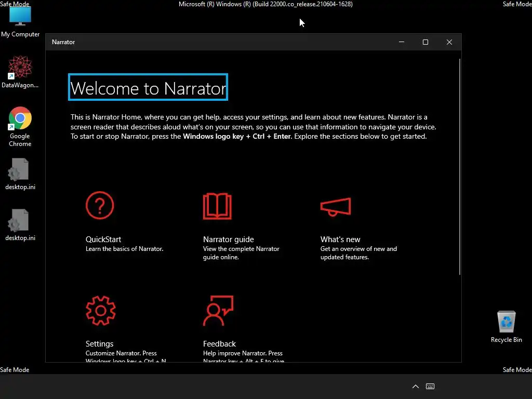Viewport: 532px width, 399px height.
Task: Show hidden icons with taskbar chevron
Action: [415, 387]
